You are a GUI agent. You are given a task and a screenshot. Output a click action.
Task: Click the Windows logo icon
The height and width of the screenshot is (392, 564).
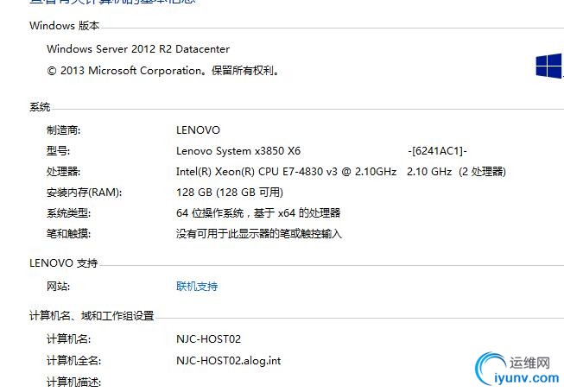549,66
